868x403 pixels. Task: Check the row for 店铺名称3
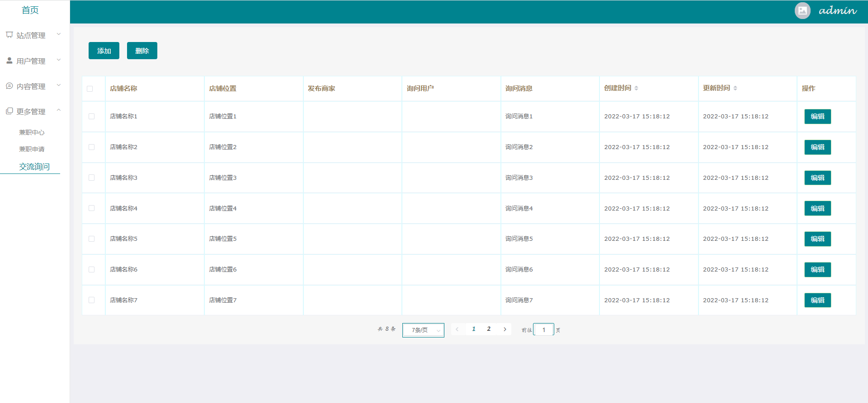(x=92, y=178)
